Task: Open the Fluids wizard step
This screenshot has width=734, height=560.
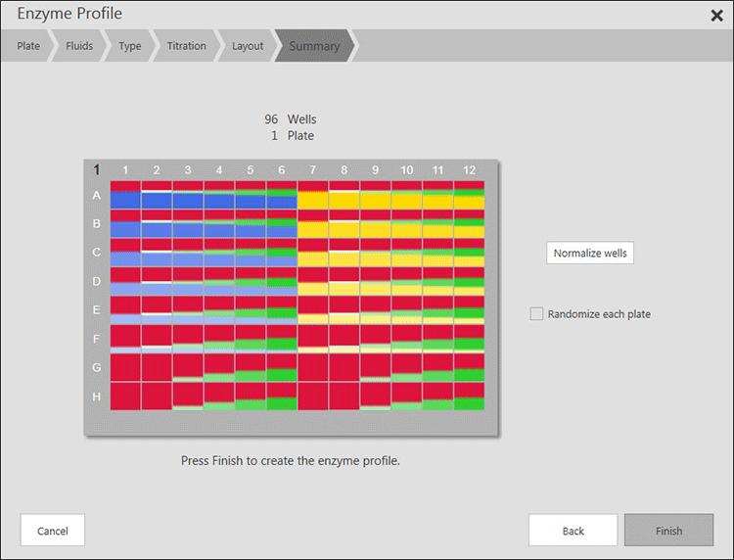Action: 79,46
